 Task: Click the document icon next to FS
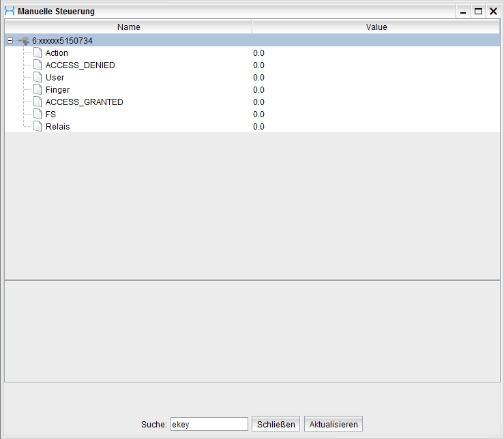38,115
